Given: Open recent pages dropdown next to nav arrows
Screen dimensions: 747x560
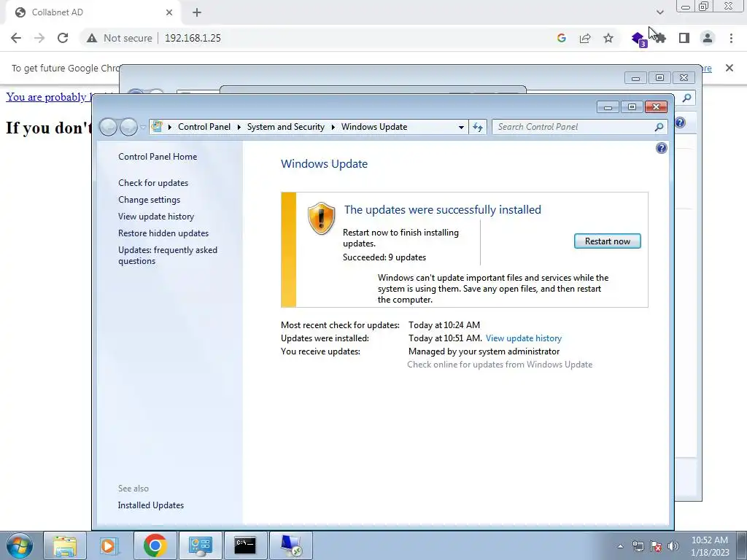Looking at the screenshot, I should pos(143,127).
